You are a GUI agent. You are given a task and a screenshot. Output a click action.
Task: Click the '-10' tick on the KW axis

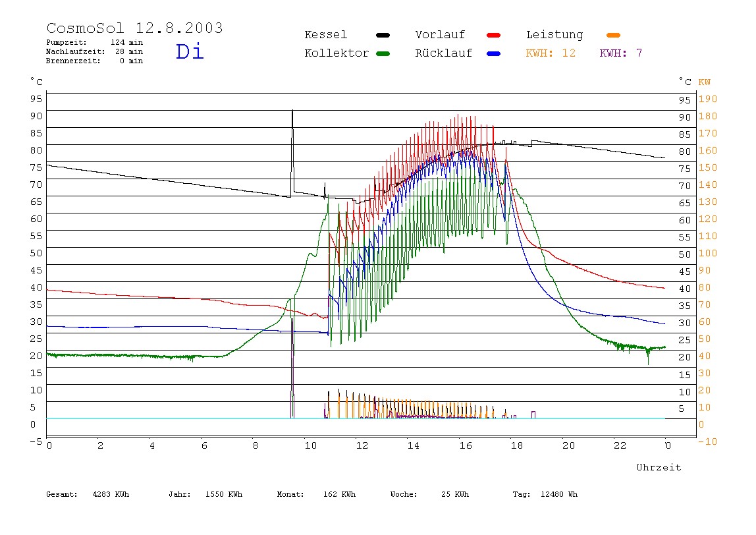[x=708, y=441]
